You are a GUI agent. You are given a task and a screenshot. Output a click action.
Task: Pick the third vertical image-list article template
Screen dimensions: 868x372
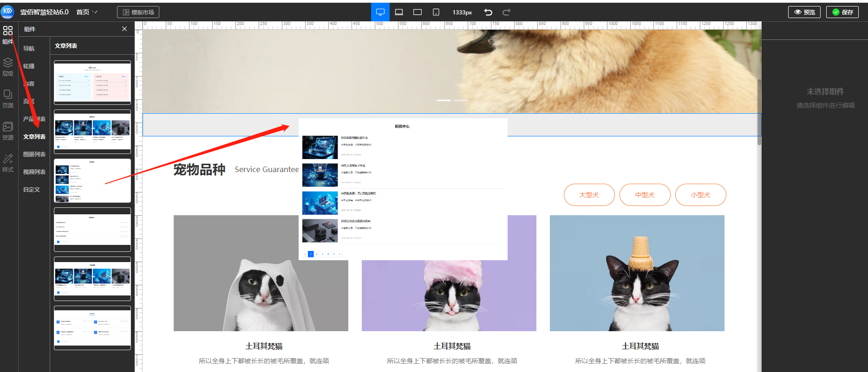pos(92,181)
